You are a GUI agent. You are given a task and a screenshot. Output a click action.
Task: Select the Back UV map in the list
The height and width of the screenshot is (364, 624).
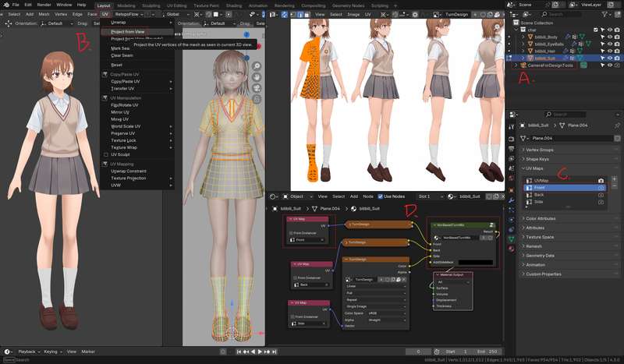coord(565,195)
